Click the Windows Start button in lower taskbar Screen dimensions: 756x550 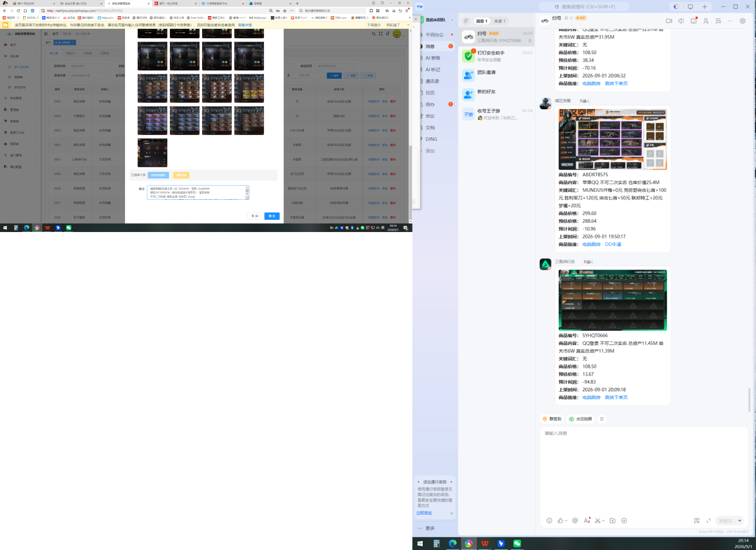[420, 544]
